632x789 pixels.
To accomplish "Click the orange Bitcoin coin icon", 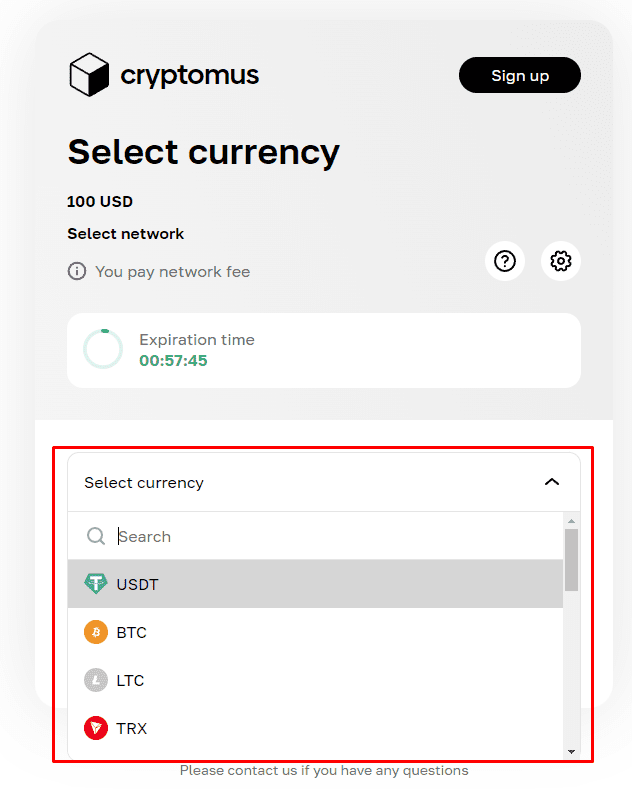I will click(96, 632).
